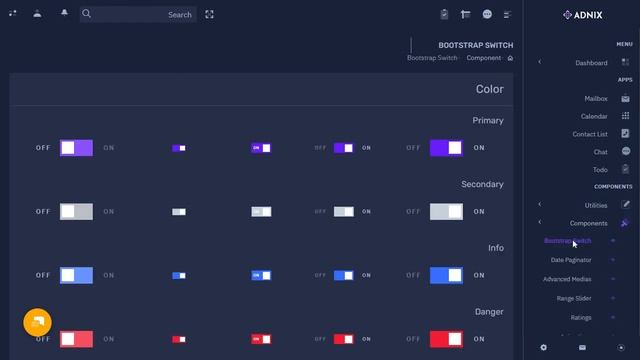Go to the breadcrumb home icon

point(510,58)
